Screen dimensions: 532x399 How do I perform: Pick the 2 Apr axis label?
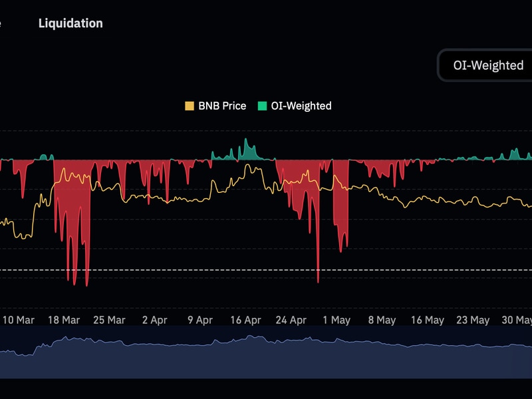click(x=154, y=320)
